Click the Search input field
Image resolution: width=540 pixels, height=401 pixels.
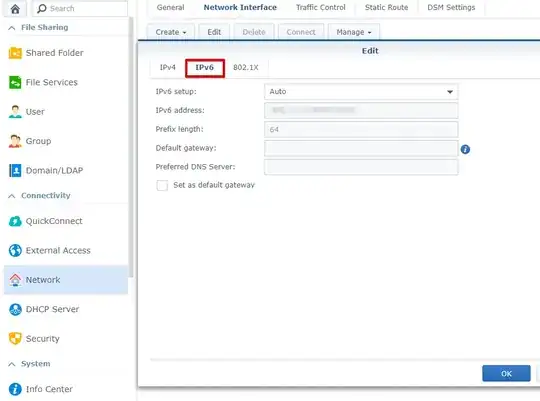(80, 8)
